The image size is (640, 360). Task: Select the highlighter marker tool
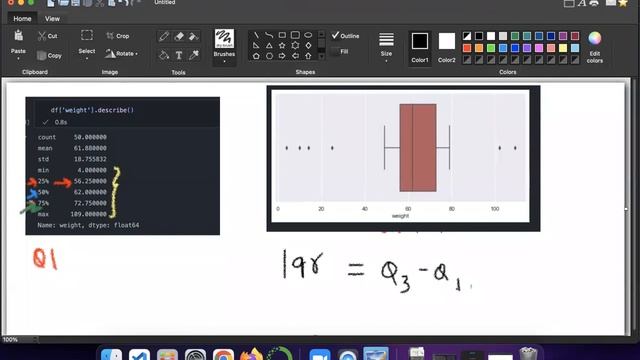pos(193,36)
